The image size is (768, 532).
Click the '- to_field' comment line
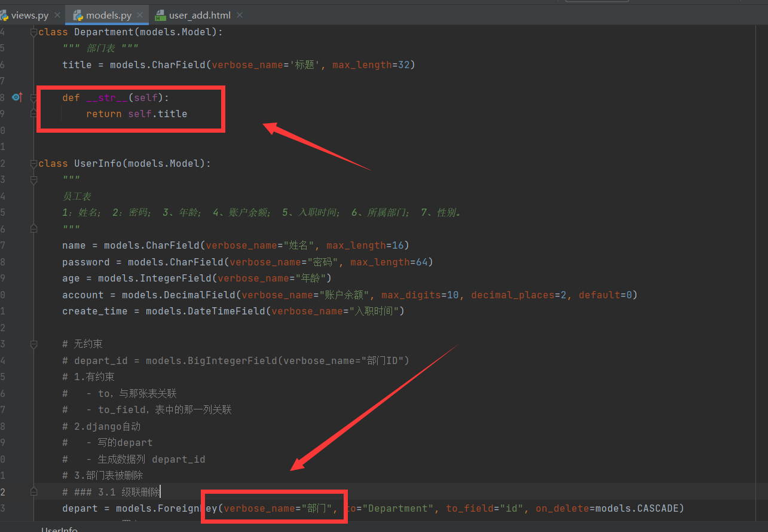(x=147, y=410)
